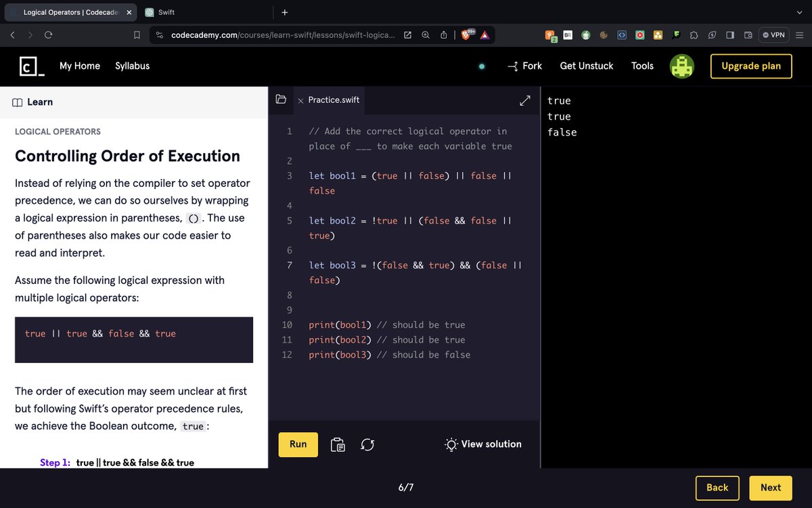
Task: Open the Syllabus menu item
Action: [133, 66]
